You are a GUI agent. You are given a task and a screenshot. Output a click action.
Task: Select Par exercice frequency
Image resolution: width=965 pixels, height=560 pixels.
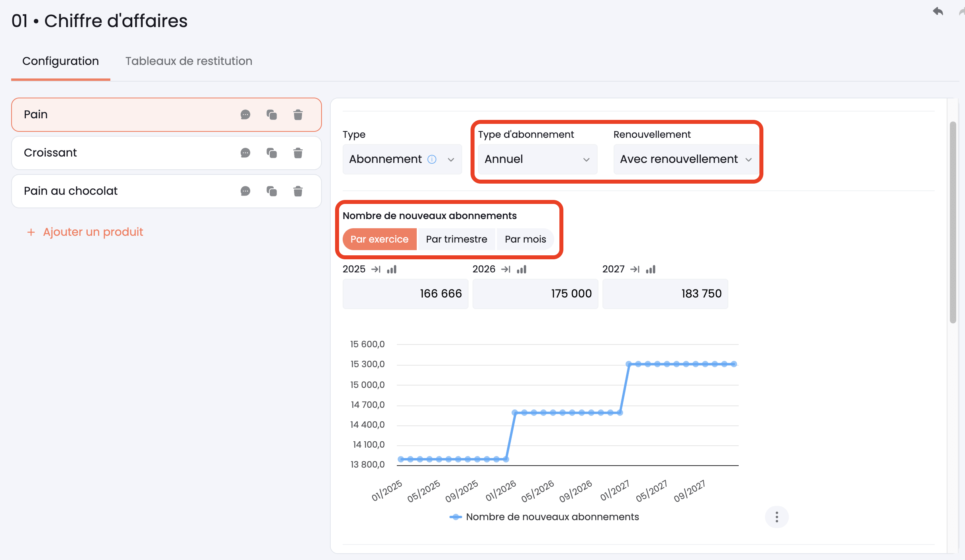click(379, 239)
